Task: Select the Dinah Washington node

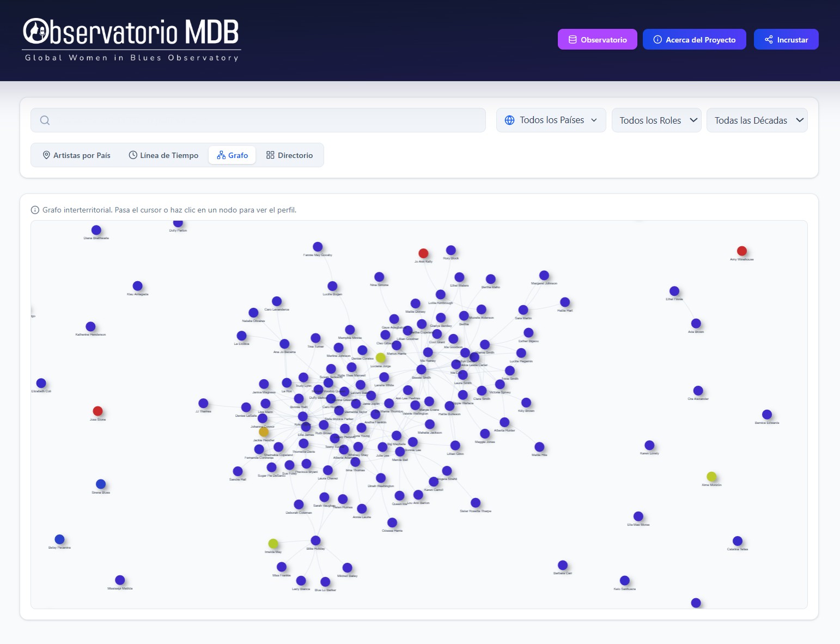Action: click(381, 478)
